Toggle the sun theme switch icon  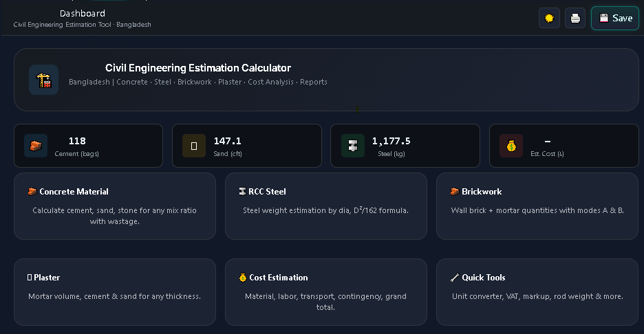(549, 18)
